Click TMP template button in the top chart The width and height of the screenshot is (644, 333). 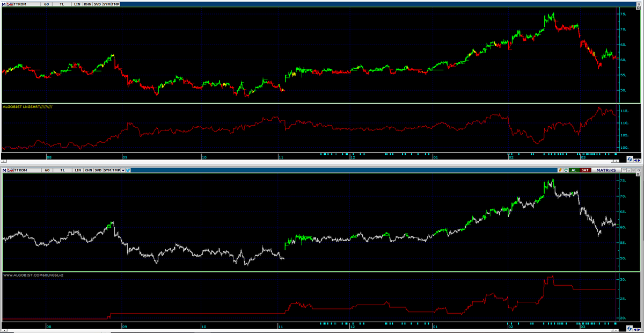pyautogui.click(x=115, y=4)
